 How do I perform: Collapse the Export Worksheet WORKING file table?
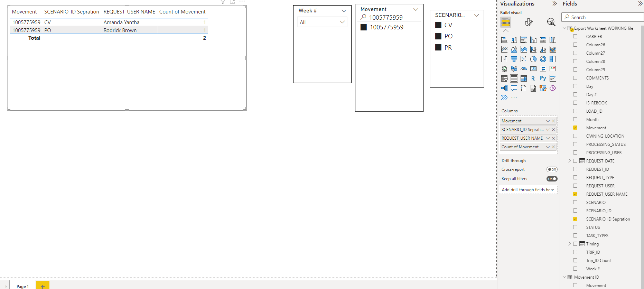pyautogui.click(x=564, y=28)
